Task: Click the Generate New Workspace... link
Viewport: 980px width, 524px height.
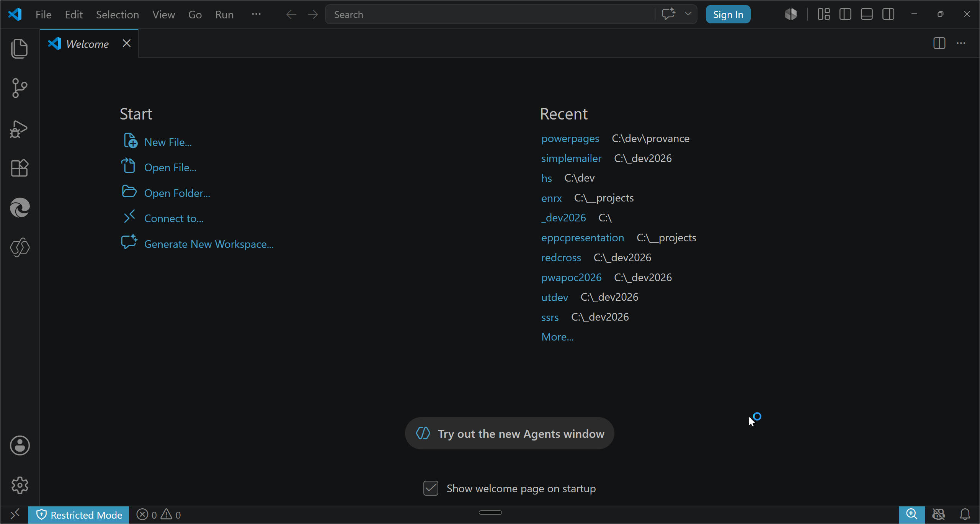Action: point(209,244)
